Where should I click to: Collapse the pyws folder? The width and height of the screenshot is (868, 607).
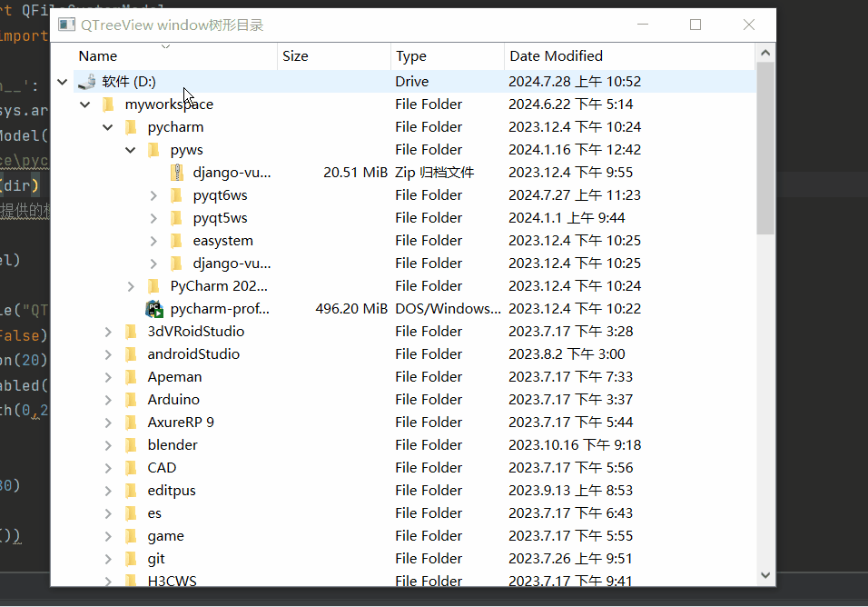tap(131, 150)
